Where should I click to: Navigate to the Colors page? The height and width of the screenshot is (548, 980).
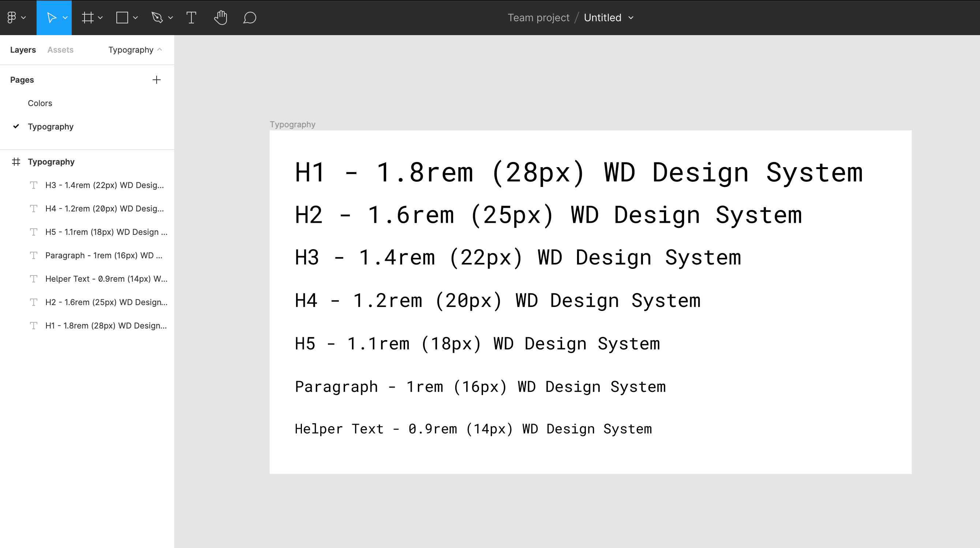40,103
